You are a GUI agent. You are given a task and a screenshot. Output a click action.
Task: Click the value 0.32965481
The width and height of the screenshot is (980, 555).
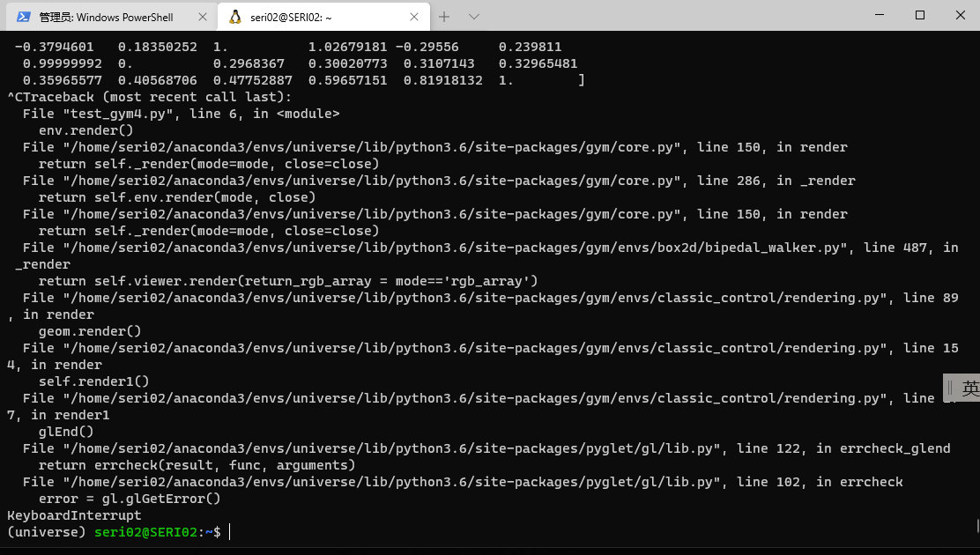tap(538, 63)
